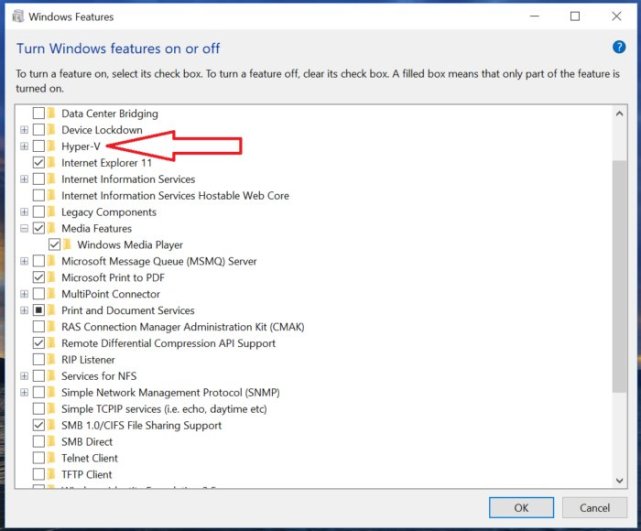641x531 pixels.
Task: Select the Services for NFS row
Action: [x=99, y=376]
